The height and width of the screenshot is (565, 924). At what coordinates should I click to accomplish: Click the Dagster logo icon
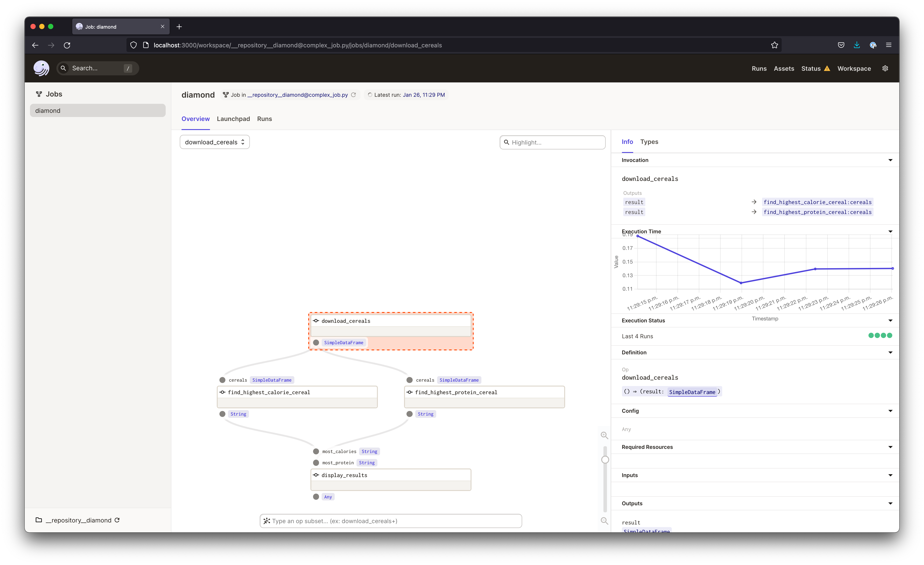click(x=41, y=68)
